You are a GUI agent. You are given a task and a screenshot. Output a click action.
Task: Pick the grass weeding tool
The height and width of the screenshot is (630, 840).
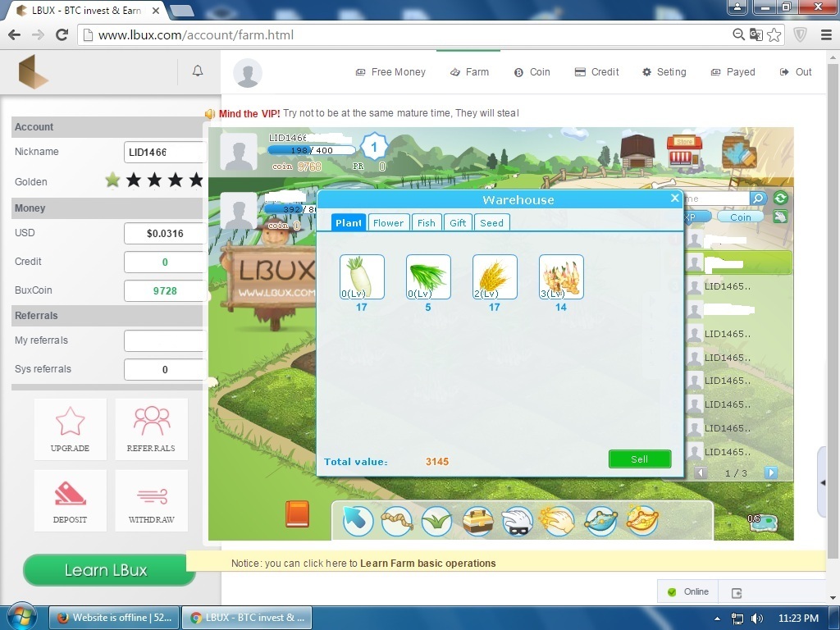(x=437, y=521)
